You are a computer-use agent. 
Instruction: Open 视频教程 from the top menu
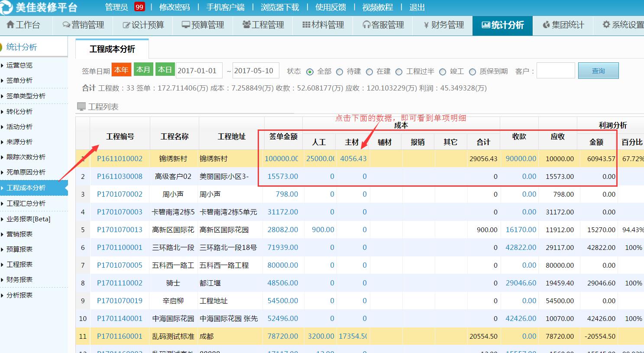click(x=378, y=7)
